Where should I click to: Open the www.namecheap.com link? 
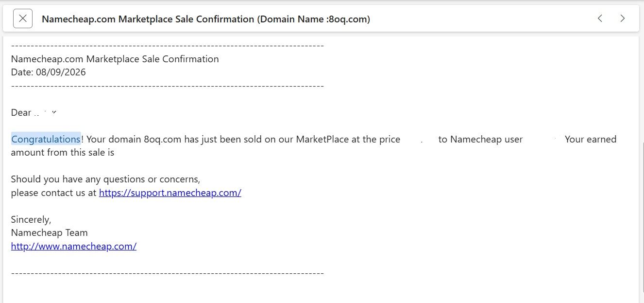pyautogui.click(x=74, y=246)
